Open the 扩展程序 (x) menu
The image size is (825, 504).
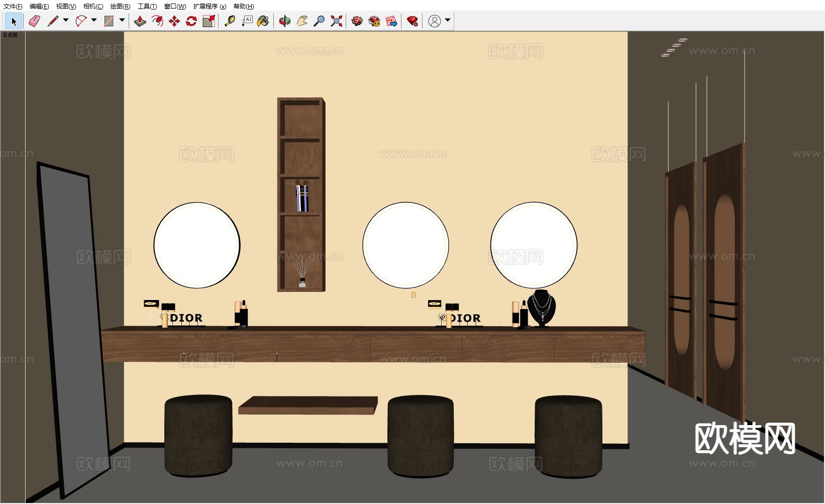tap(210, 7)
